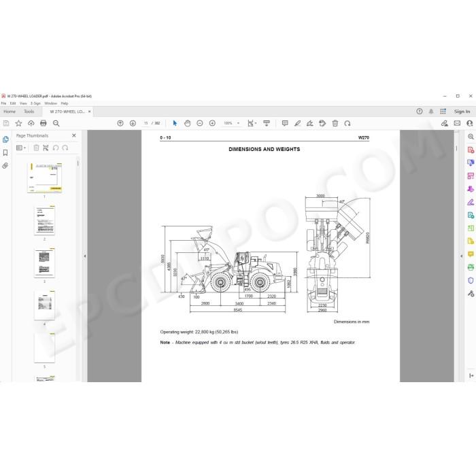Screen dimensions: 476x476
Task: Rotate clockwise in the thumbnails panel
Action: [65, 148]
